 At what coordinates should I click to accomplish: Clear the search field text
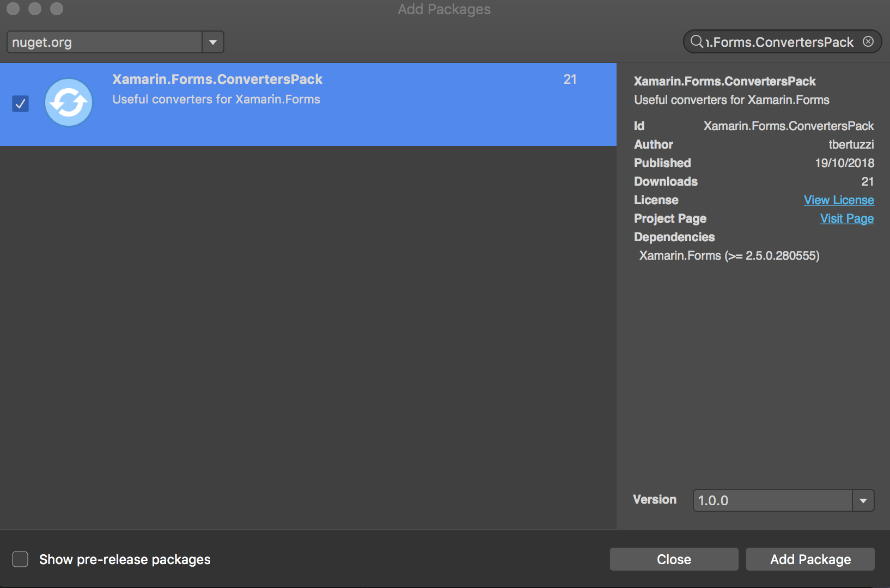868,41
